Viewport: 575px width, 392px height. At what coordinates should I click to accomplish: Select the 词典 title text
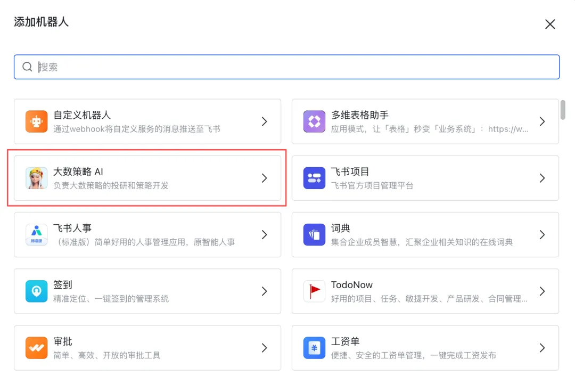[341, 228]
